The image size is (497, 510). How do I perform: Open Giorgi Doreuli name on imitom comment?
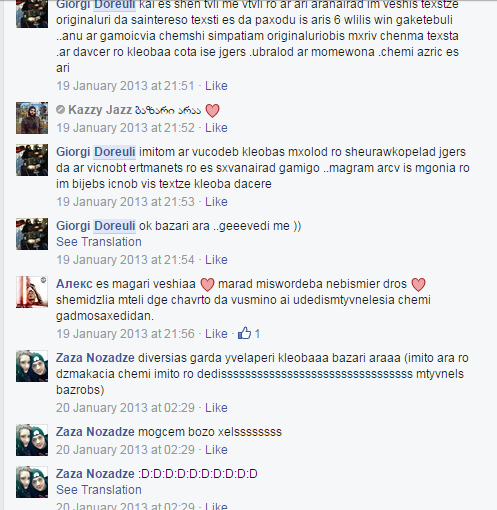pos(96,152)
